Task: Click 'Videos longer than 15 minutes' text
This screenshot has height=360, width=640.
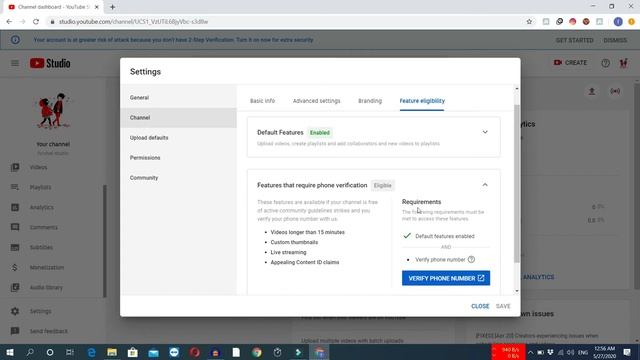Action: coord(307,232)
